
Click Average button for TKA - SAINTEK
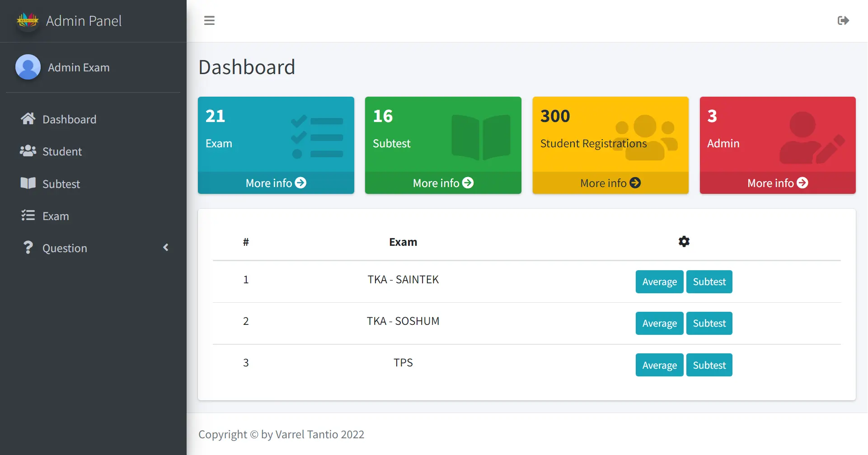pos(659,282)
